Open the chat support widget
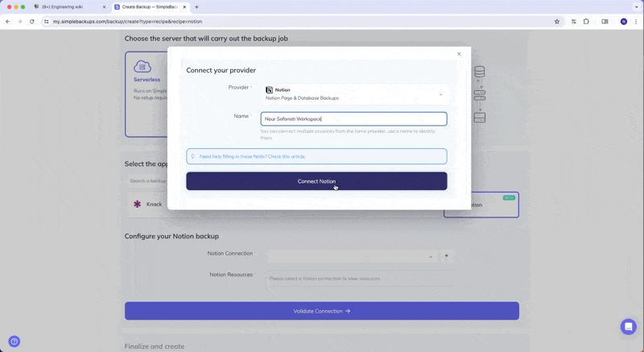Image resolution: width=644 pixels, height=352 pixels. point(628,327)
